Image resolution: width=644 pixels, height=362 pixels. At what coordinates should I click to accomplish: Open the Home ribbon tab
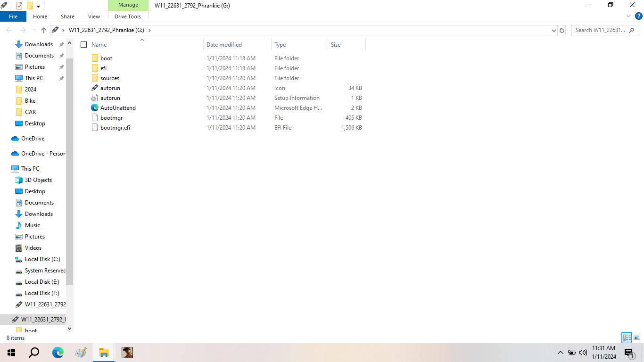pyautogui.click(x=40, y=16)
